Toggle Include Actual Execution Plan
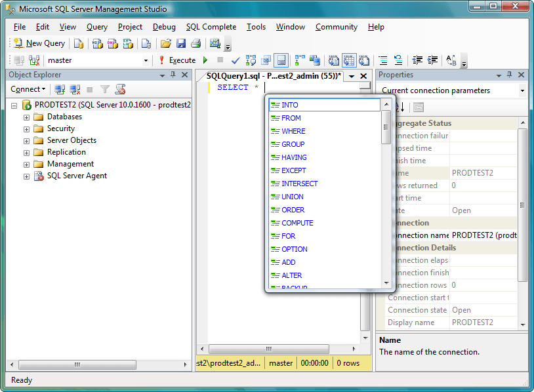The width and height of the screenshot is (534, 392). click(x=300, y=60)
